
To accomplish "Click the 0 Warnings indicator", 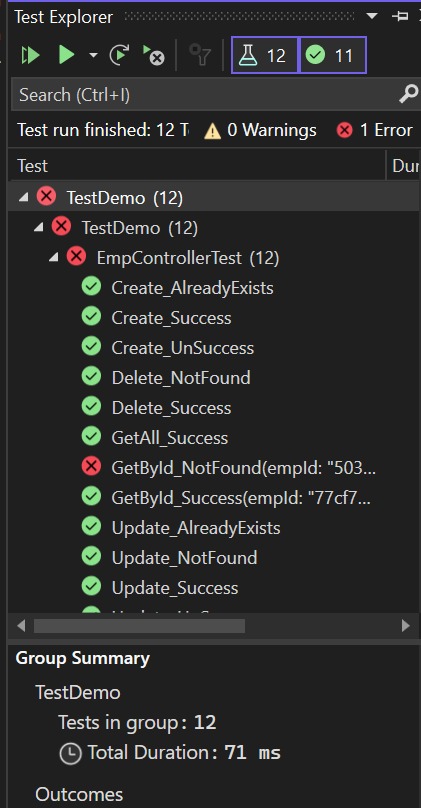I will 260,130.
